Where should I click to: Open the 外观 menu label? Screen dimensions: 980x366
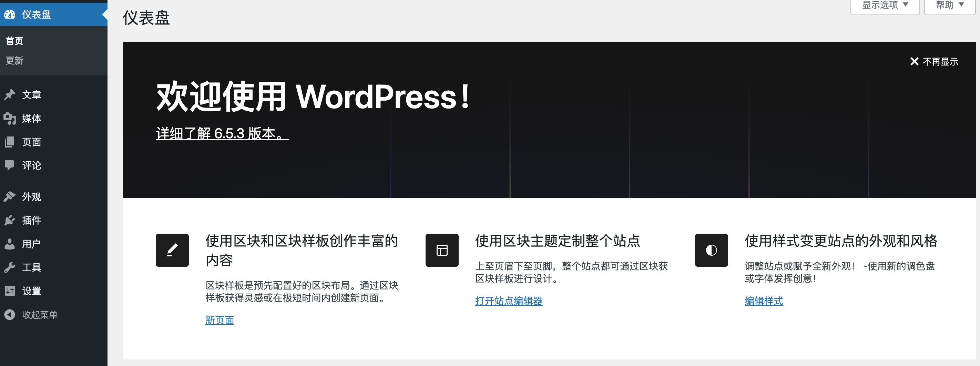tap(32, 197)
